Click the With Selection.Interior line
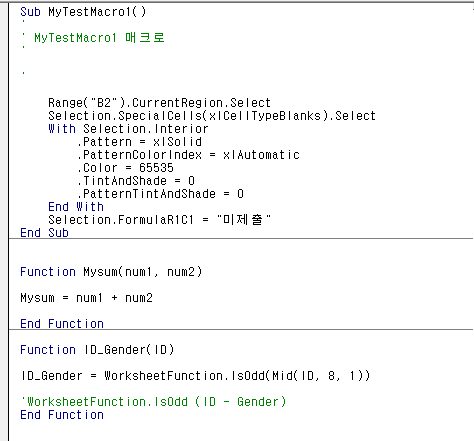This screenshot has width=474, height=441. pos(128,129)
